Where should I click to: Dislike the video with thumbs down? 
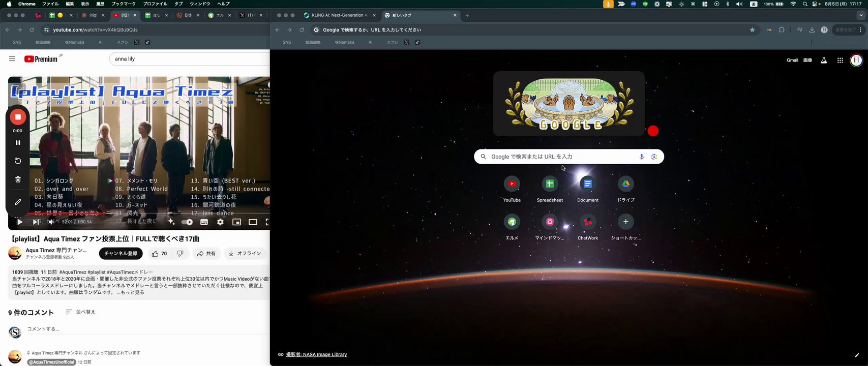[180, 254]
